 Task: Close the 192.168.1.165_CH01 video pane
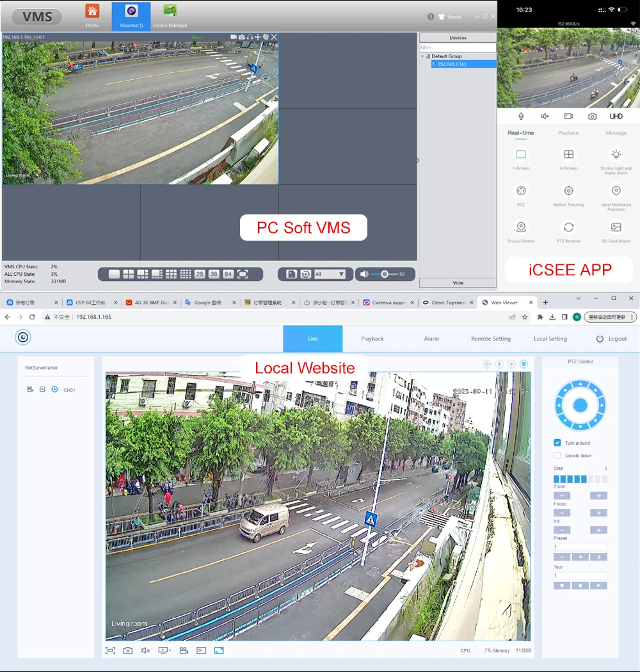pyautogui.click(x=274, y=37)
